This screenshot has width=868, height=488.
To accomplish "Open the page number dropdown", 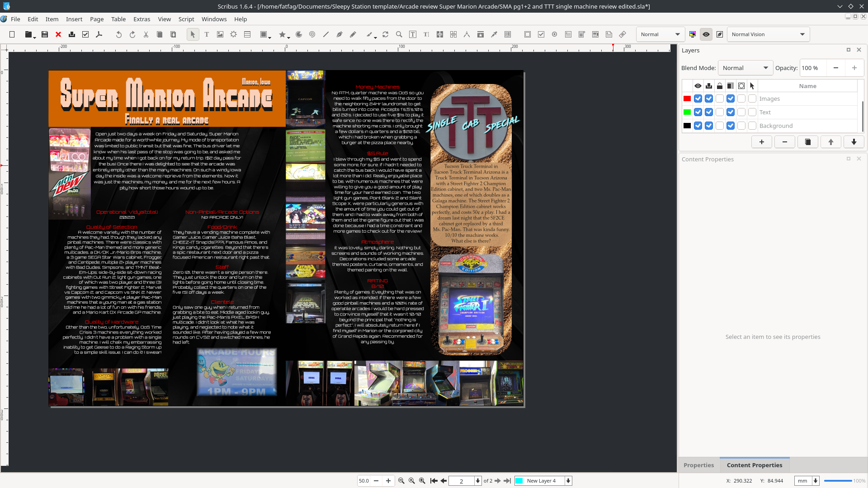I will point(478,481).
